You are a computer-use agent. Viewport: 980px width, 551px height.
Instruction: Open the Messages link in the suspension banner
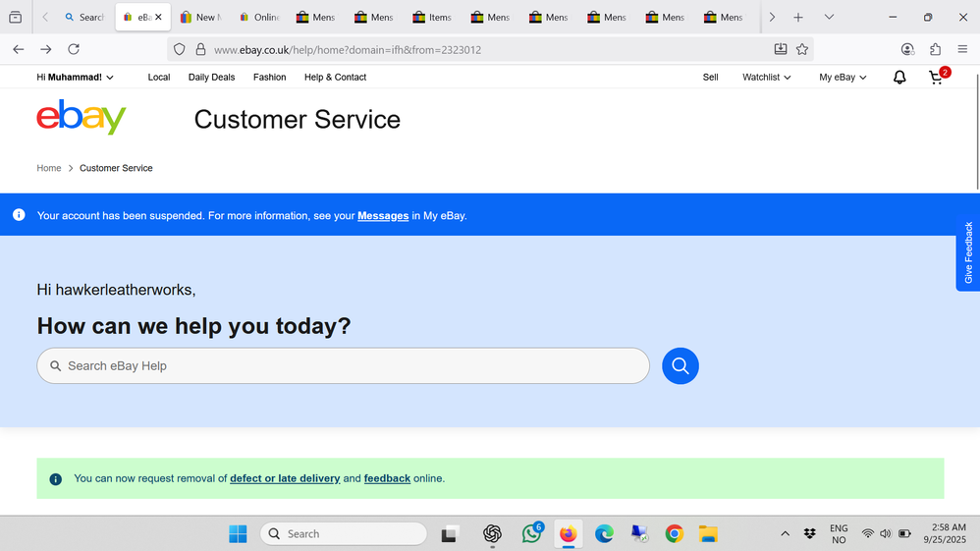pyautogui.click(x=383, y=216)
